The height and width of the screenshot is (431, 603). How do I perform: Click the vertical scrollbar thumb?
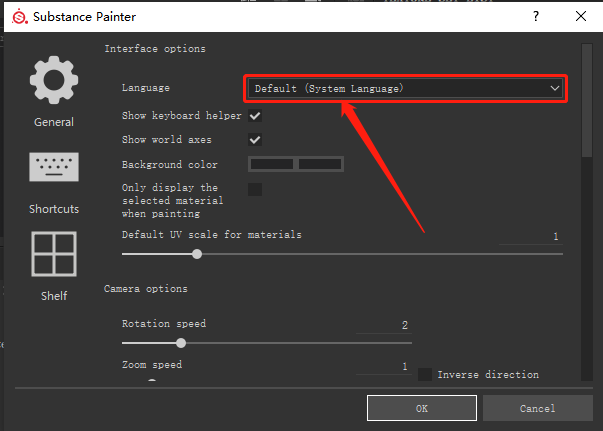587,100
